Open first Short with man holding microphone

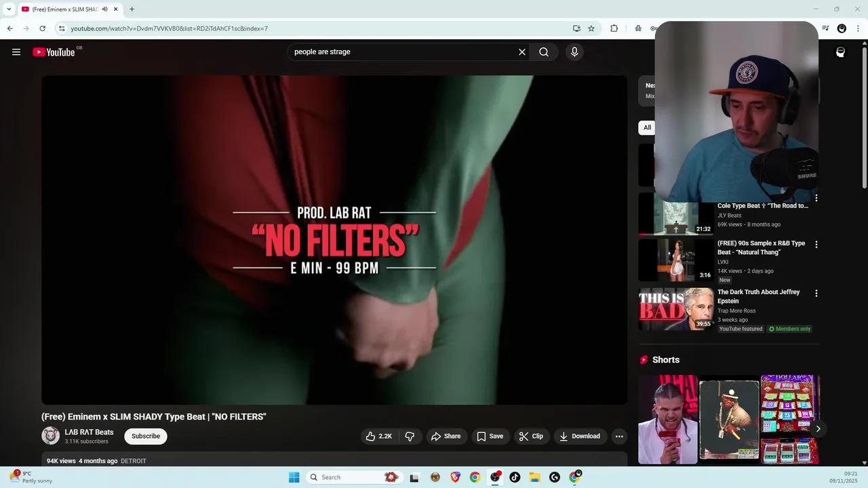click(668, 420)
